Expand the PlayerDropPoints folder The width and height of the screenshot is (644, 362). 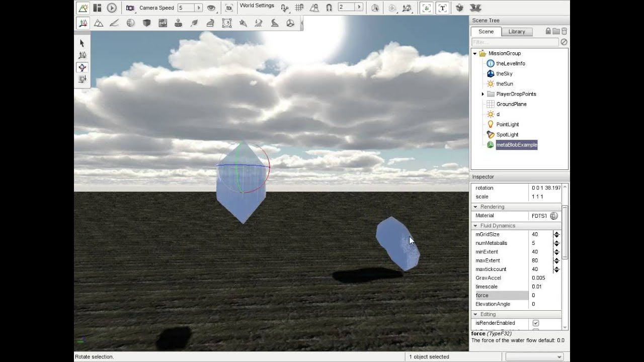point(482,94)
